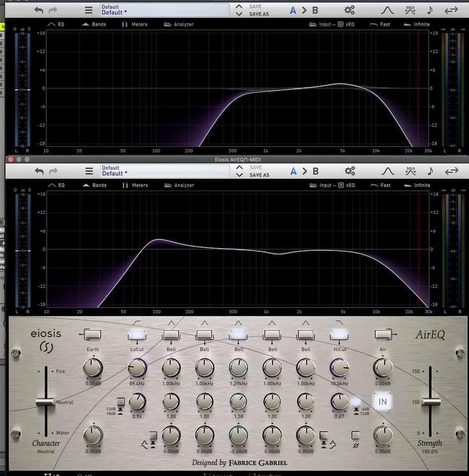Click bell curve icon in lower AirEQ toolbar
The width and height of the screenshot is (469, 476).
pyautogui.click(x=388, y=171)
